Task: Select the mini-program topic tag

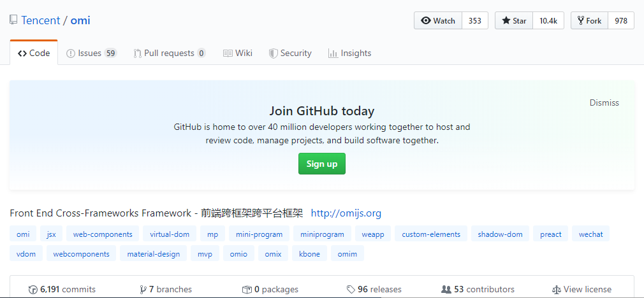Action: [259, 234]
